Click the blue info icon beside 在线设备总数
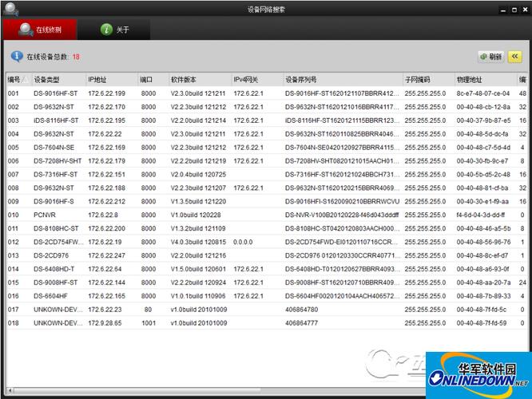 [x=17, y=57]
